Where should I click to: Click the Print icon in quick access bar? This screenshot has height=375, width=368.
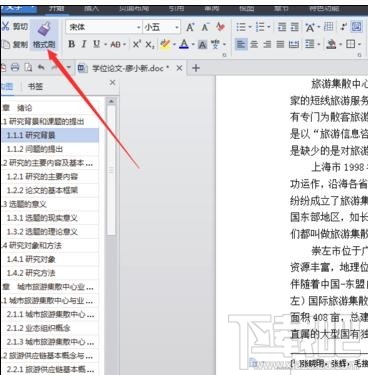click(x=15, y=68)
